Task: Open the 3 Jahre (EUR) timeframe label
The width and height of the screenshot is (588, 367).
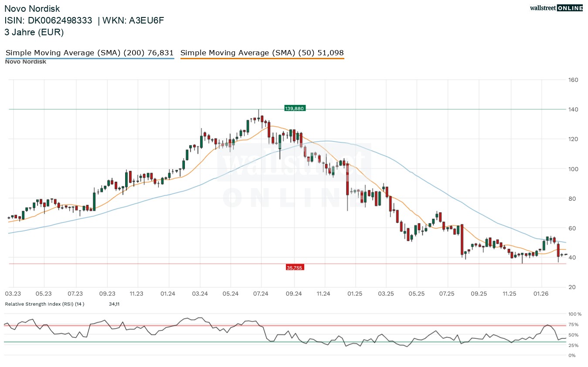Action: point(34,32)
